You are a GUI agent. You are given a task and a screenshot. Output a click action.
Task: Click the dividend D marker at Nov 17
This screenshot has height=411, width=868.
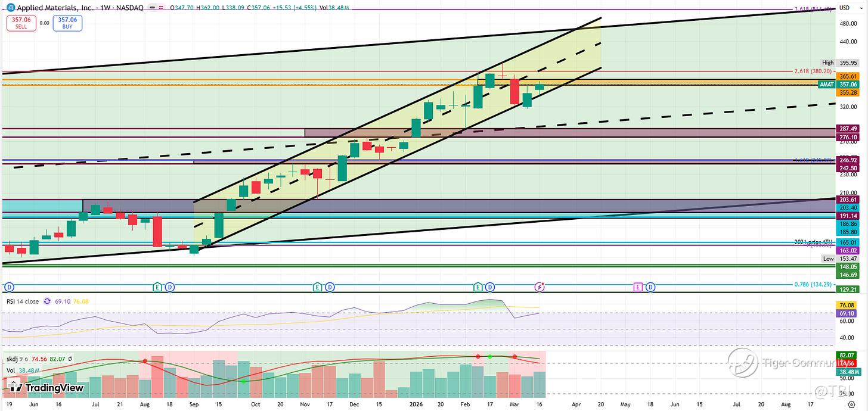pos(330,287)
